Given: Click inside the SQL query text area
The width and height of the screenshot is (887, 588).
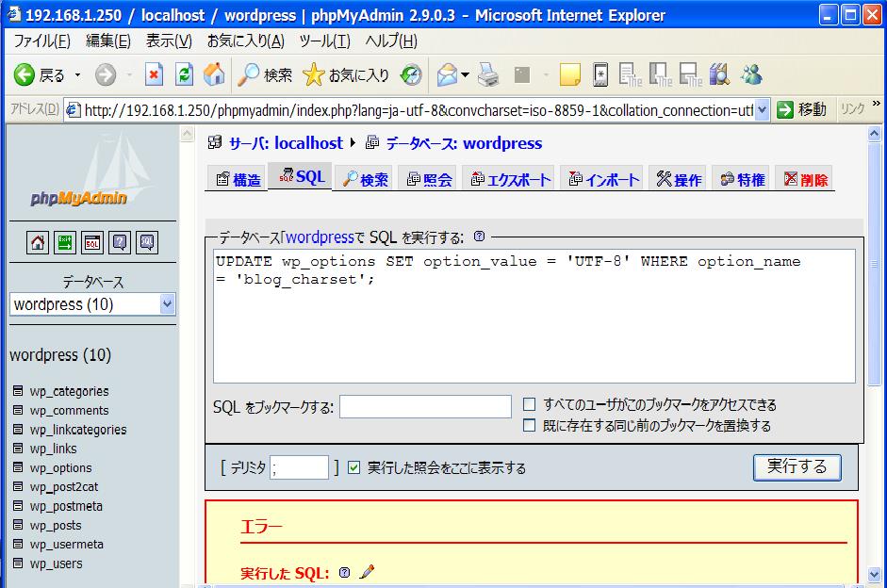Looking at the screenshot, I should coord(534,316).
